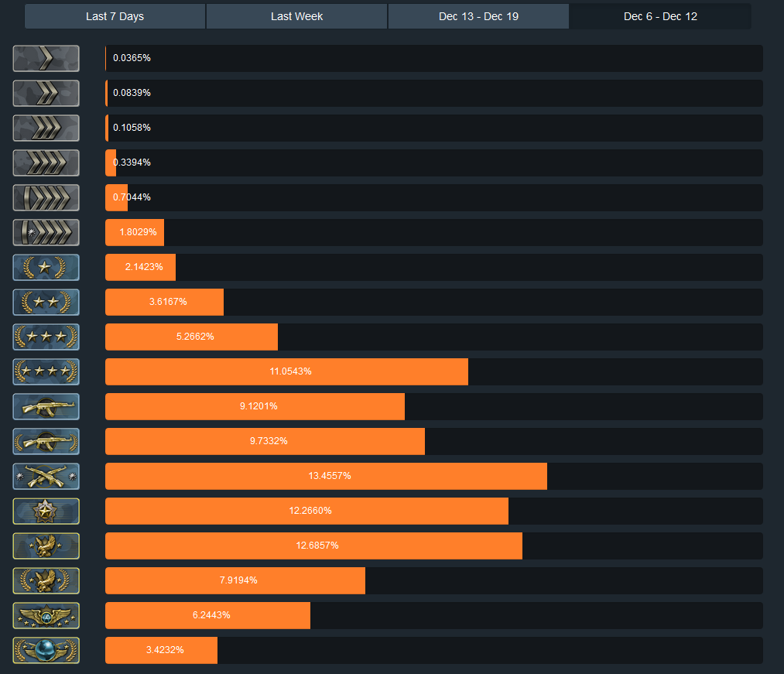Click the 7.9194% percentage label

pos(238,580)
